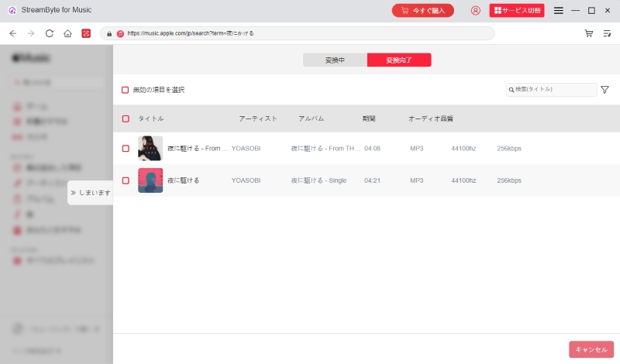The width and height of the screenshot is (620, 364).
Task: Open the user account icon
Action: coord(475,11)
